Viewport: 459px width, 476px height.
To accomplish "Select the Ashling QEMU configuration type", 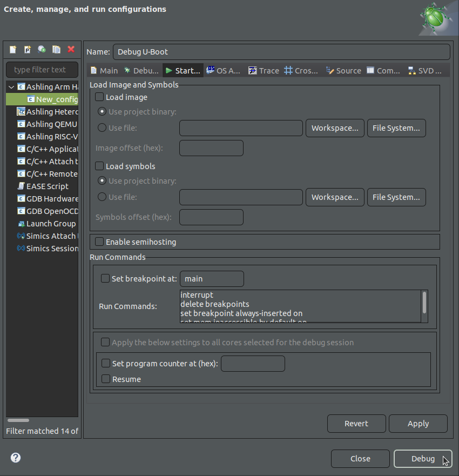I will coord(51,124).
